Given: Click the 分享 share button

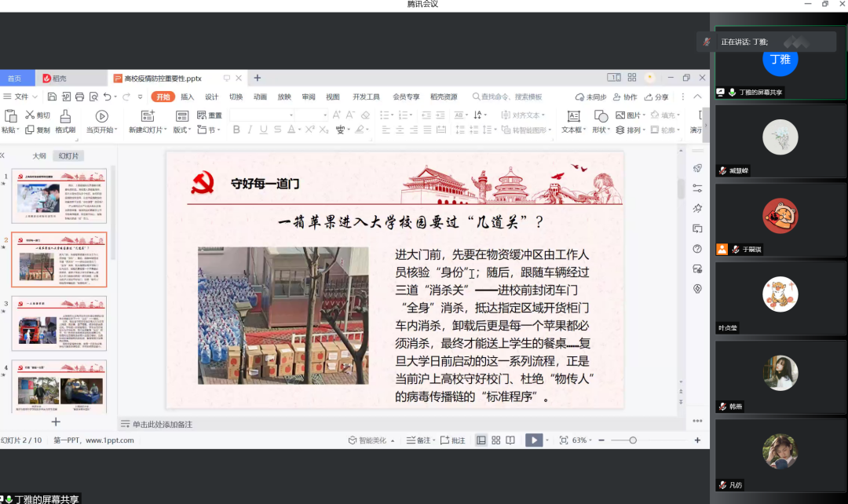Looking at the screenshot, I should coord(656,97).
